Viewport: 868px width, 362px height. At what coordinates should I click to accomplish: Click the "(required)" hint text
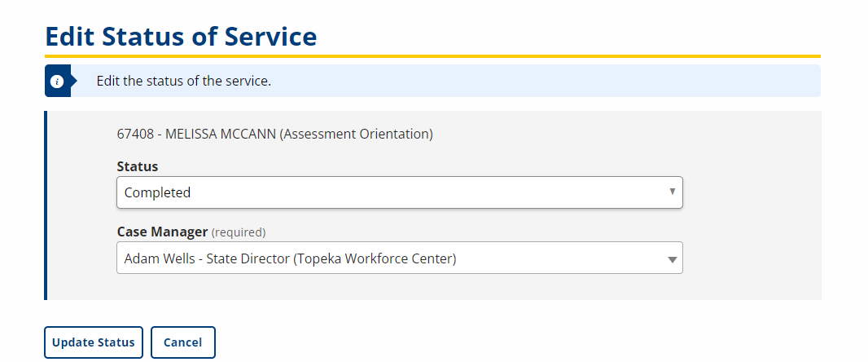pos(239,232)
